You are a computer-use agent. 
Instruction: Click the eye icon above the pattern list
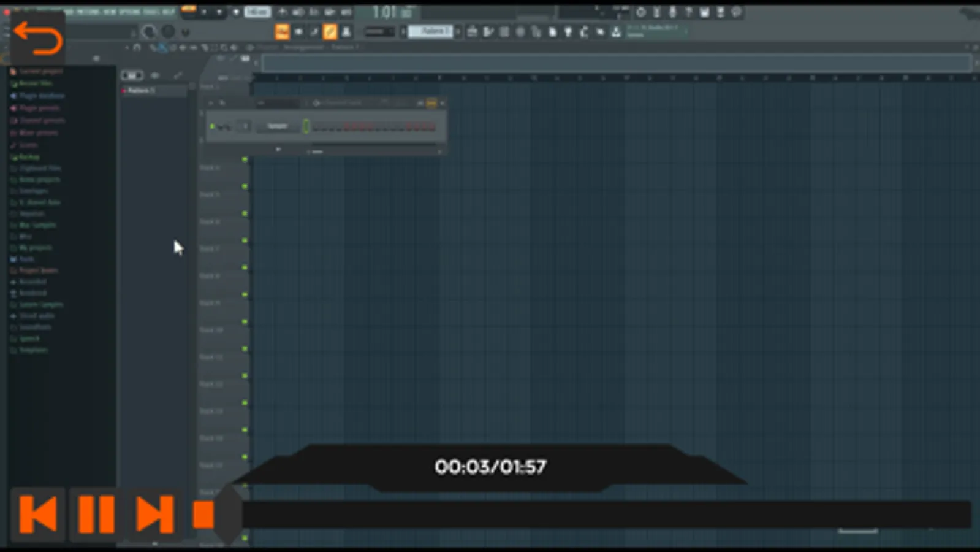[x=155, y=75]
